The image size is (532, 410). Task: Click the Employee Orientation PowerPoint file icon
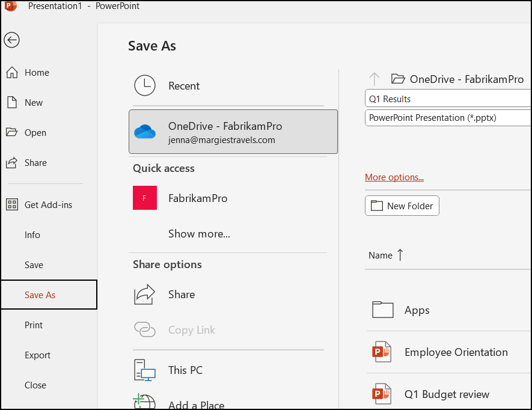381,352
